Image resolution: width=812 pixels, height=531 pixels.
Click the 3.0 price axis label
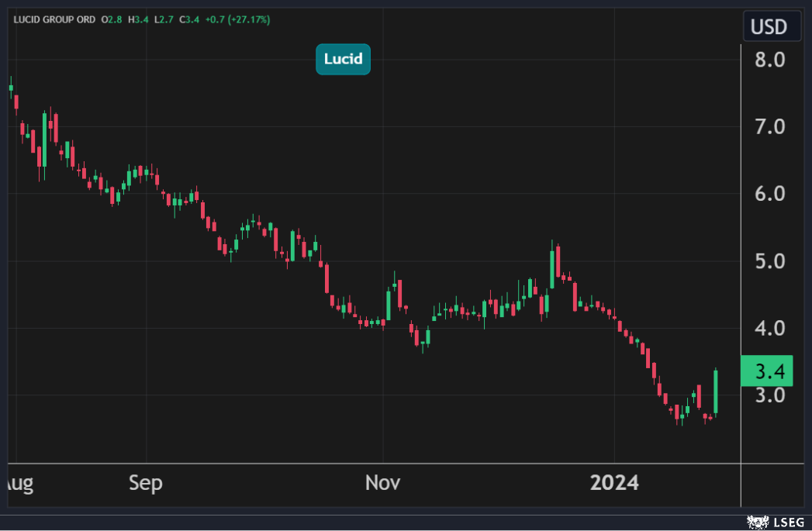pos(771,395)
